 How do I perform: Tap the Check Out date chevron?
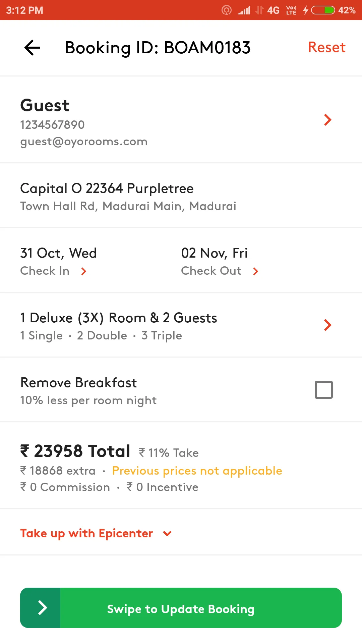click(256, 271)
